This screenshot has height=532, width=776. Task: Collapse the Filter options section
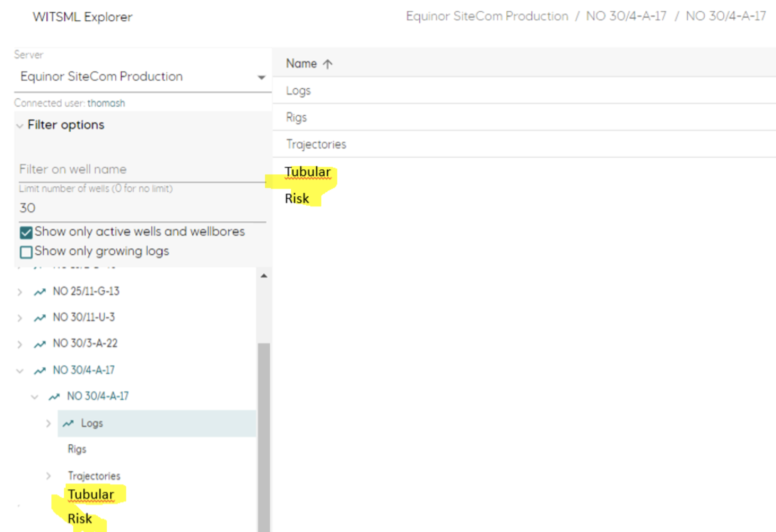tap(20, 125)
